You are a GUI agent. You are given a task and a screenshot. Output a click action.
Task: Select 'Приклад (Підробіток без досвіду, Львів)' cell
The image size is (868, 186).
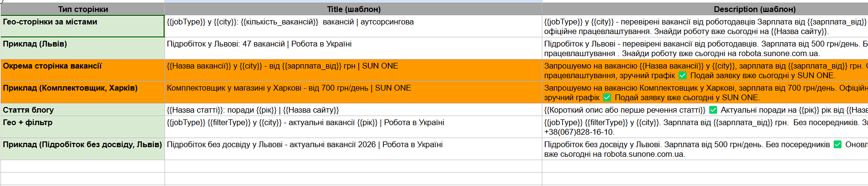click(83, 149)
